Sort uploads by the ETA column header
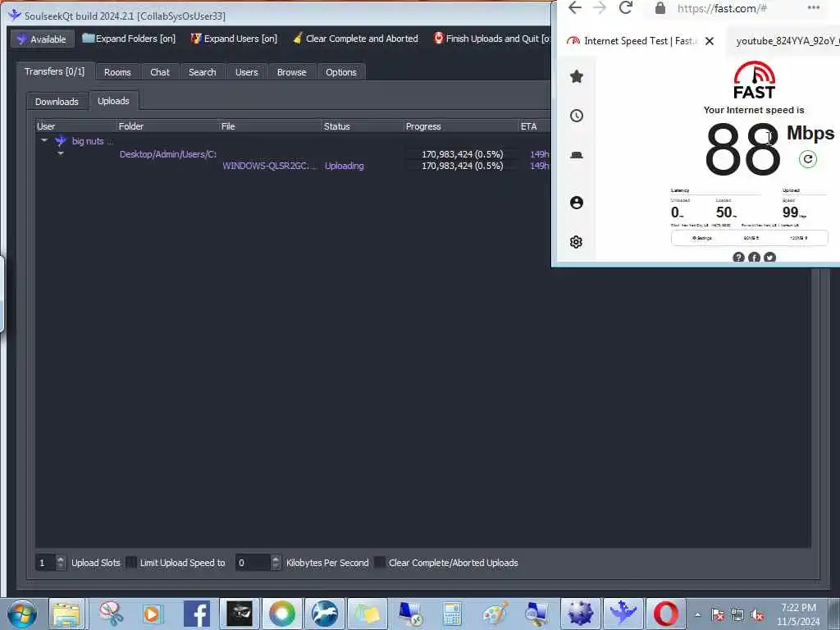This screenshot has height=630, width=840. 535,126
